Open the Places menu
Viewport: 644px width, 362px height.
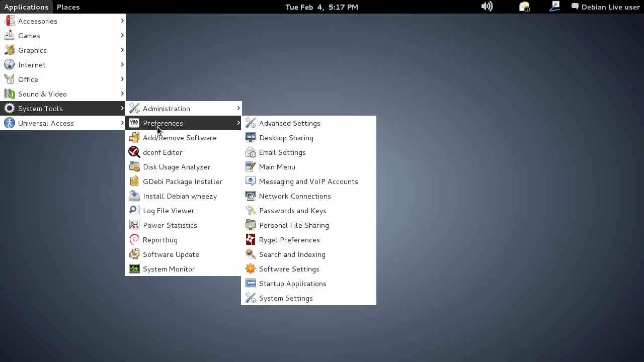pyautogui.click(x=68, y=7)
